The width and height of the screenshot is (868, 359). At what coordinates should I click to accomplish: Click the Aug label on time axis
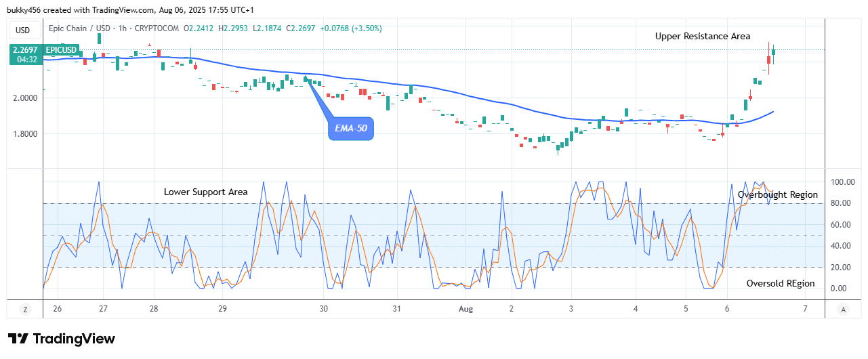point(466,309)
